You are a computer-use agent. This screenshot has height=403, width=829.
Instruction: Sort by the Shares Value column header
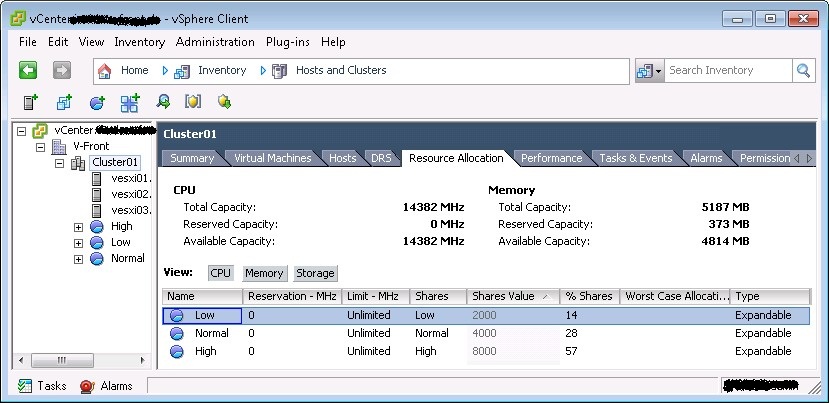[513, 296]
